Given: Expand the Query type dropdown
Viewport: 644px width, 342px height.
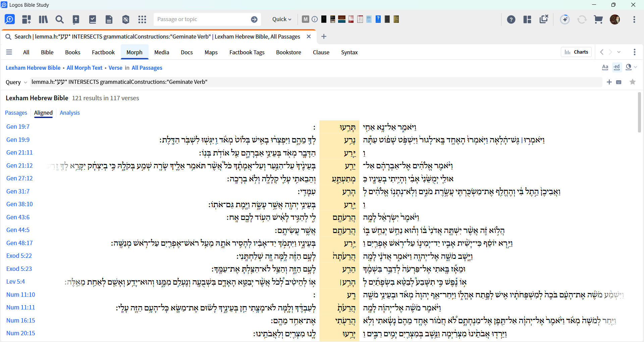Looking at the screenshot, I should coord(16,82).
